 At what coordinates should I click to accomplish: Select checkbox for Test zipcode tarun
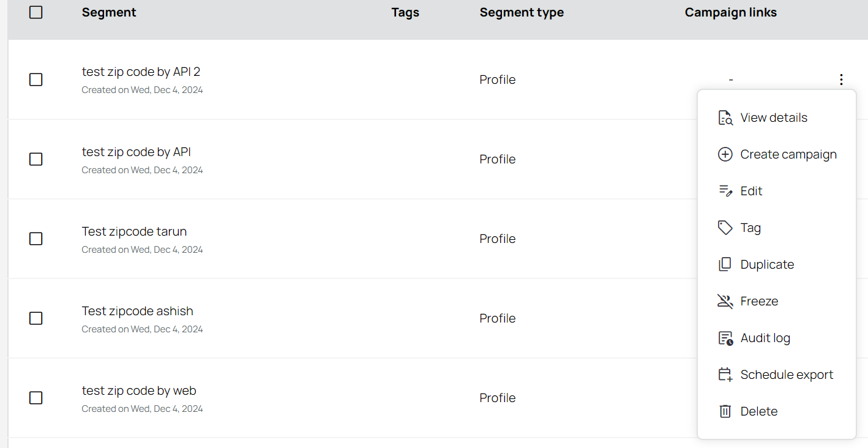point(36,239)
